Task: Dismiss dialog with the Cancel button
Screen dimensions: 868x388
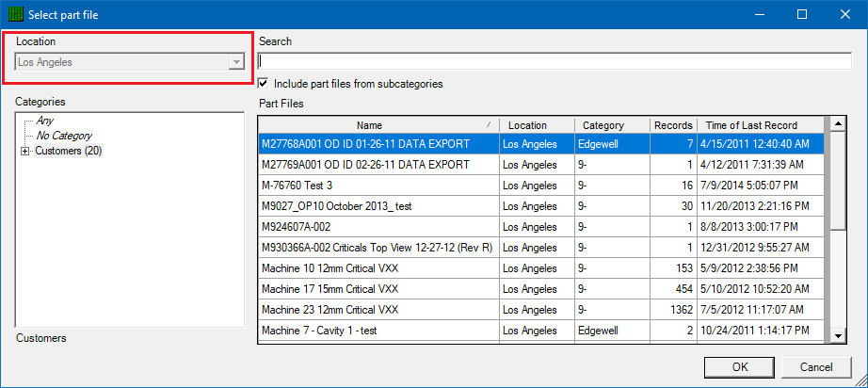Action: 816,367
